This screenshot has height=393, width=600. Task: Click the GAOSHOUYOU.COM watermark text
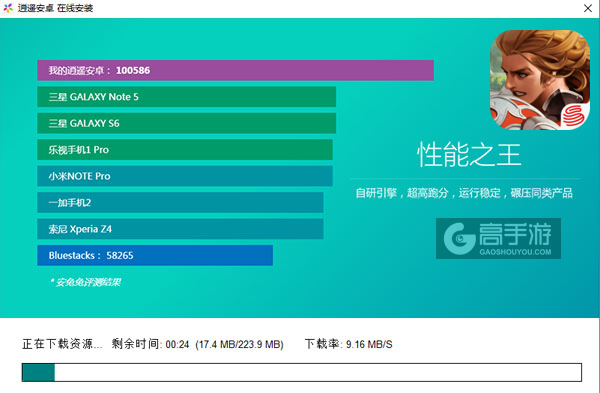tap(515, 252)
